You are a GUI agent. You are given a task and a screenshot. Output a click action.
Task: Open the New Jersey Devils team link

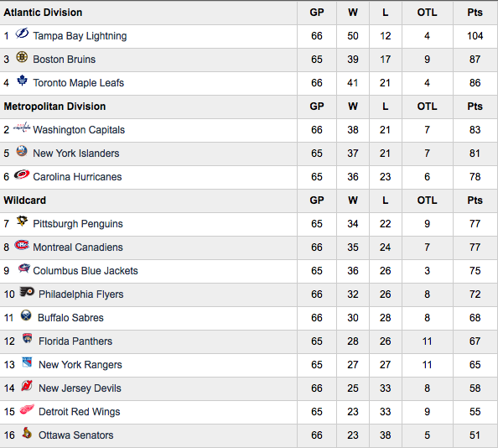80,388
